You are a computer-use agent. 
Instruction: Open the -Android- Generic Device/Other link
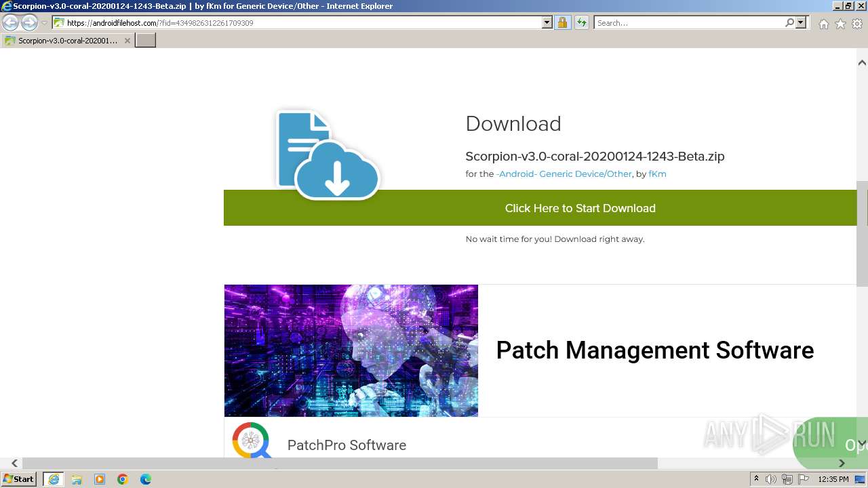pyautogui.click(x=564, y=174)
